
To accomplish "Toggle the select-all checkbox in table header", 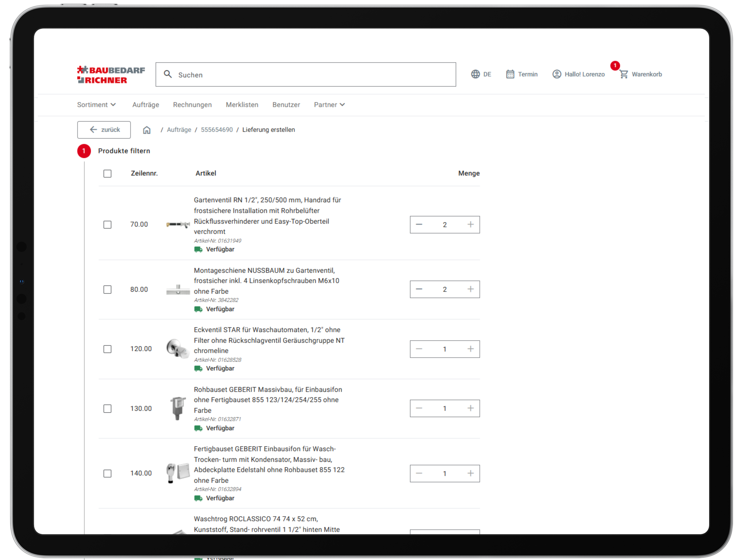I will click(x=107, y=174).
